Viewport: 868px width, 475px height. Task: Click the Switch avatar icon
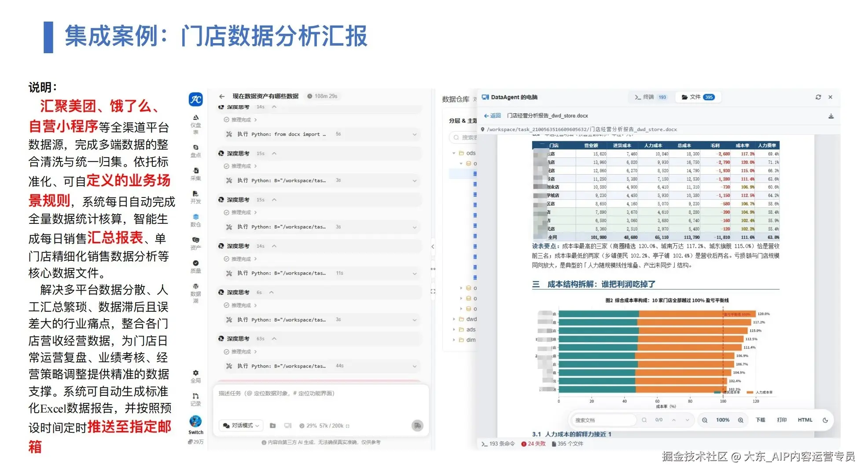[196, 421]
